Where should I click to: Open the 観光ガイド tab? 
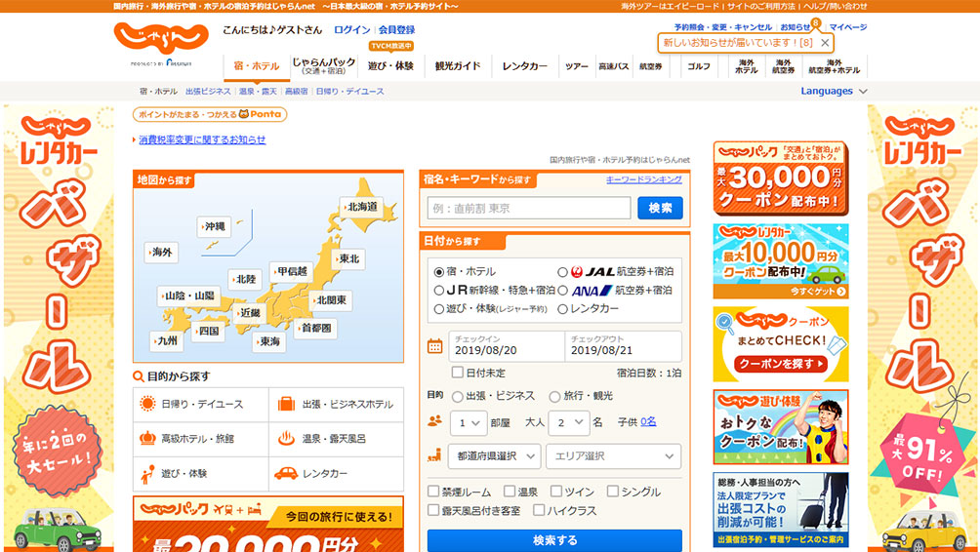pyautogui.click(x=458, y=66)
